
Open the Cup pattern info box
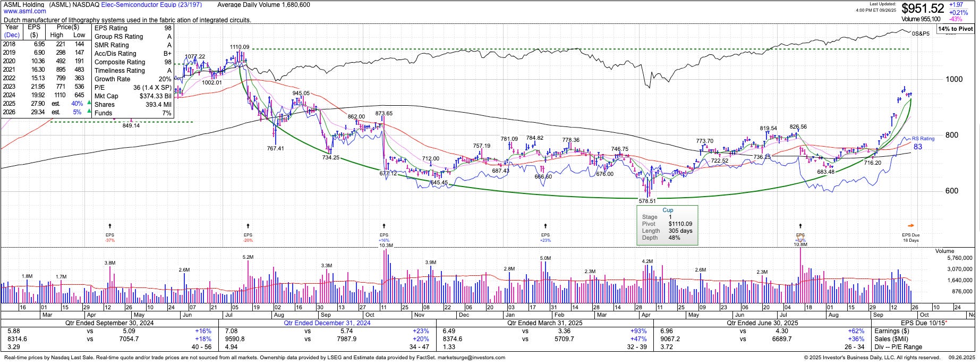[667, 225]
